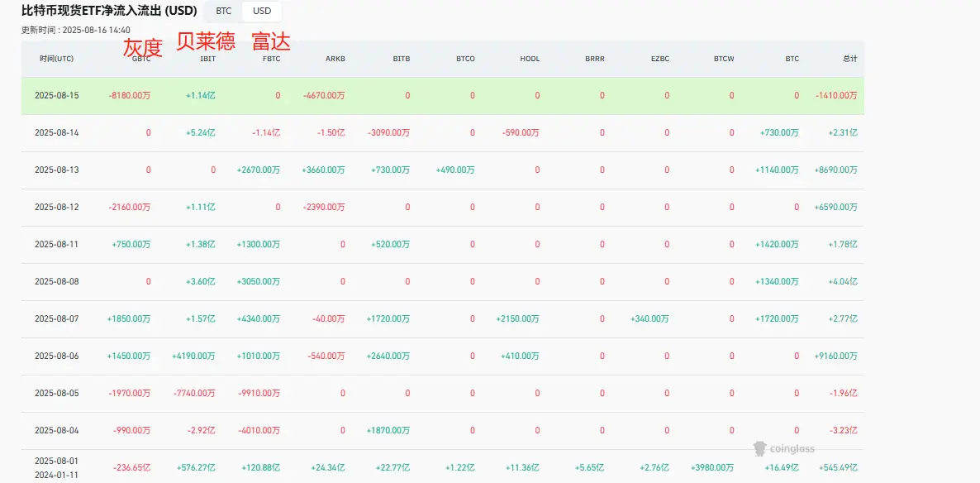This screenshot has width=980, height=483.
Task: Click the -9910.00万 FBTC value
Action: click(259, 394)
